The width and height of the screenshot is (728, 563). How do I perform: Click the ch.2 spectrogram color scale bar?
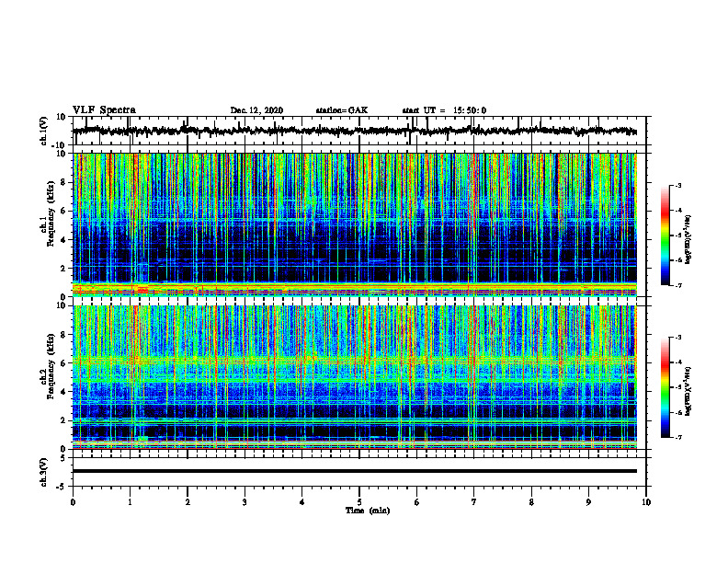click(x=665, y=387)
